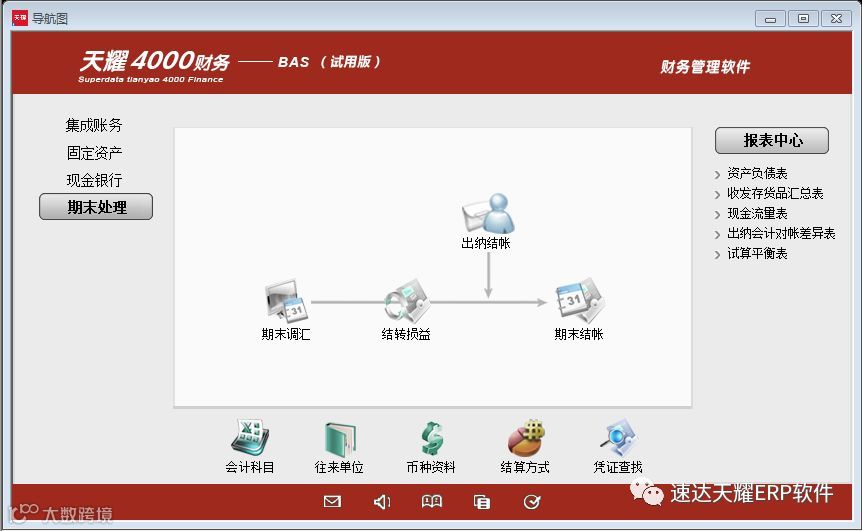Viewport: 862px width, 531px height.
Task: Click the 凭证查找 text label
Action: (x=618, y=467)
